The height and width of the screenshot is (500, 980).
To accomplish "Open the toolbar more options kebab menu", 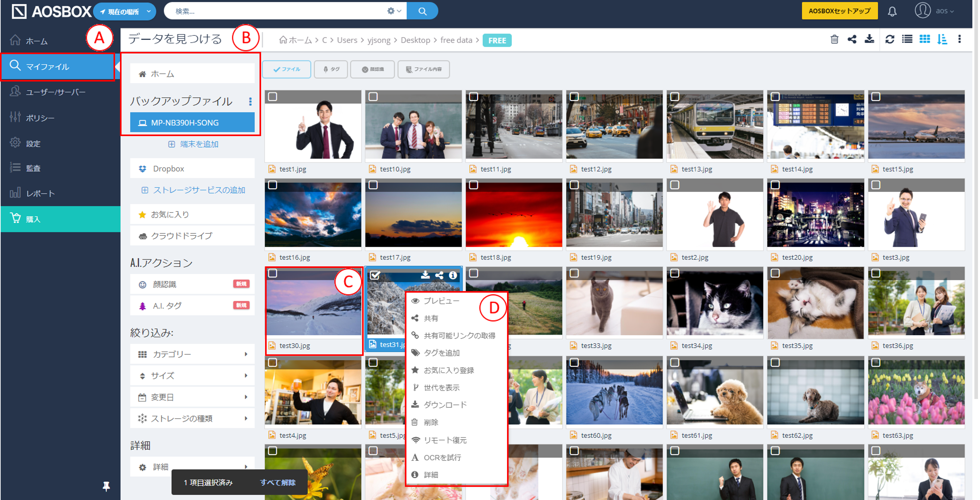I will [x=959, y=39].
